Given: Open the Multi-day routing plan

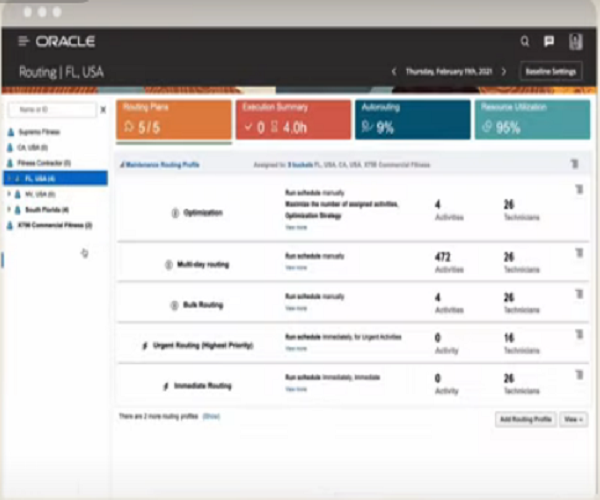Looking at the screenshot, I should point(203,264).
